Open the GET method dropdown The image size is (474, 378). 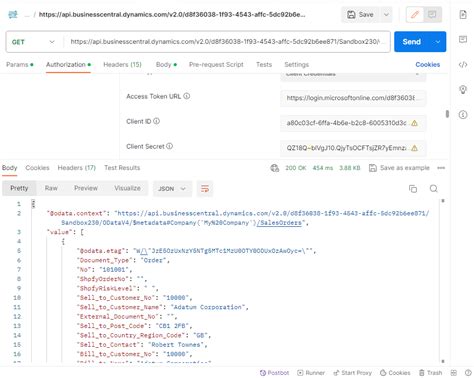(33, 42)
